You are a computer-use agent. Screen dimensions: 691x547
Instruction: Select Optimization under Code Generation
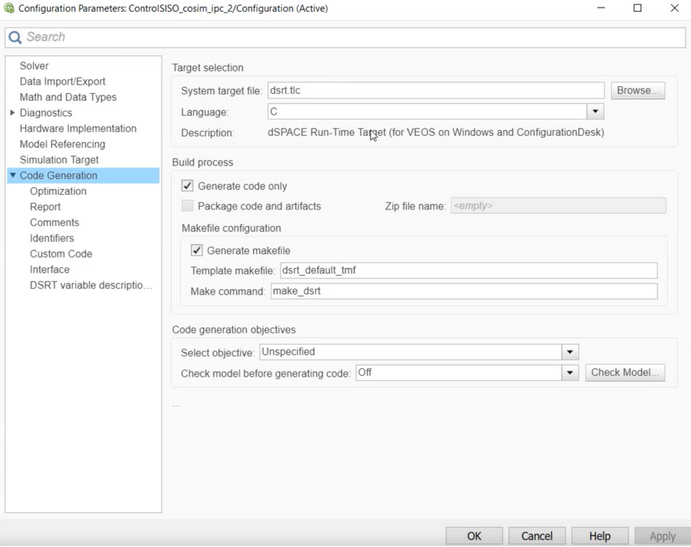(x=58, y=191)
